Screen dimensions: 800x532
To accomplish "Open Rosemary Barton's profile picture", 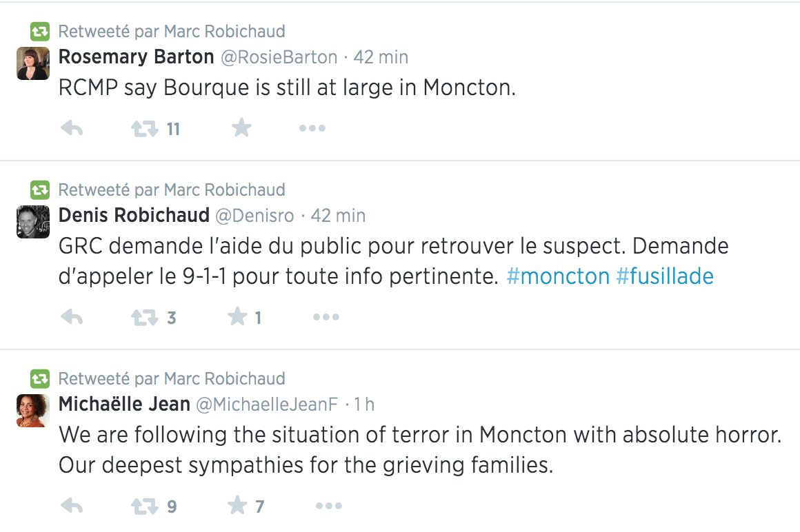I will (x=33, y=64).
